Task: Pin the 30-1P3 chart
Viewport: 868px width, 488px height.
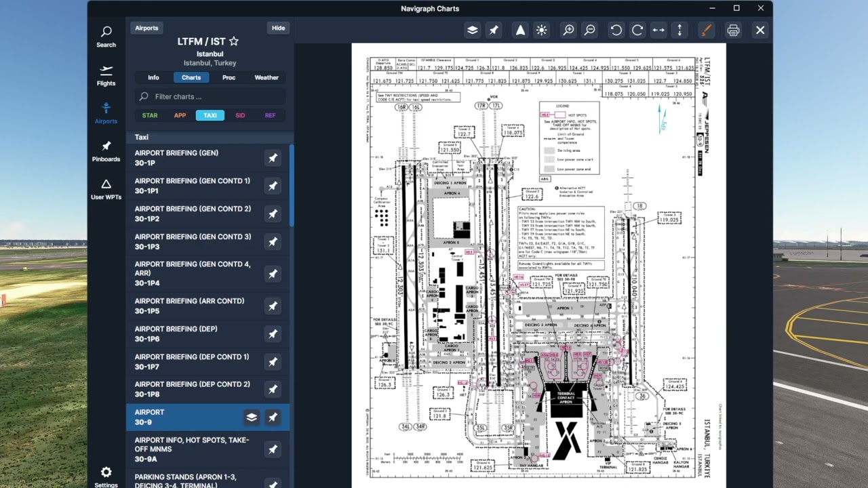Action: click(273, 242)
